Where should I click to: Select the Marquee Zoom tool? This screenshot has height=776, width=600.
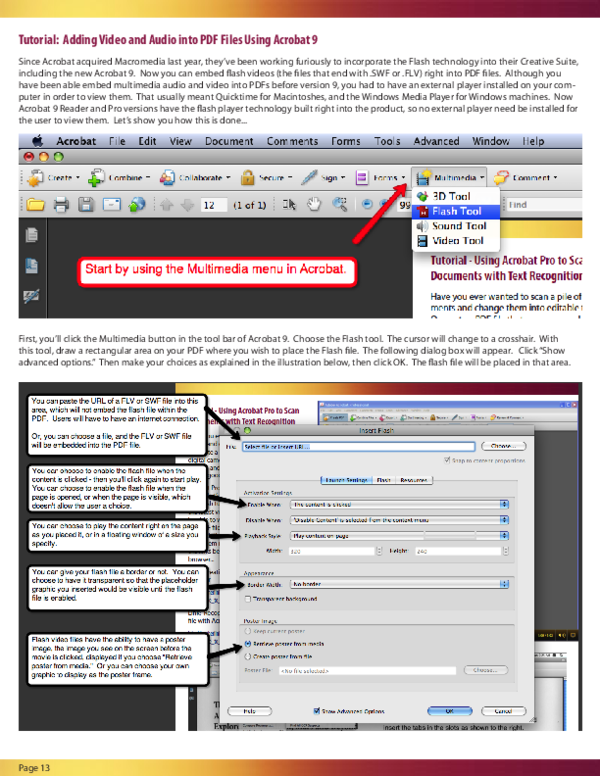click(339, 204)
